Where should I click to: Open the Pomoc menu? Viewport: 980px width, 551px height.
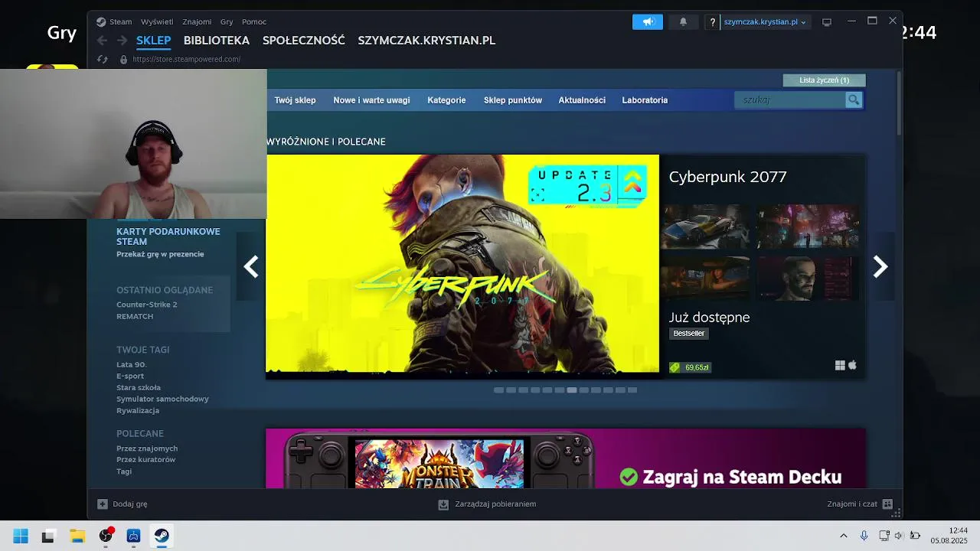(x=254, y=21)
